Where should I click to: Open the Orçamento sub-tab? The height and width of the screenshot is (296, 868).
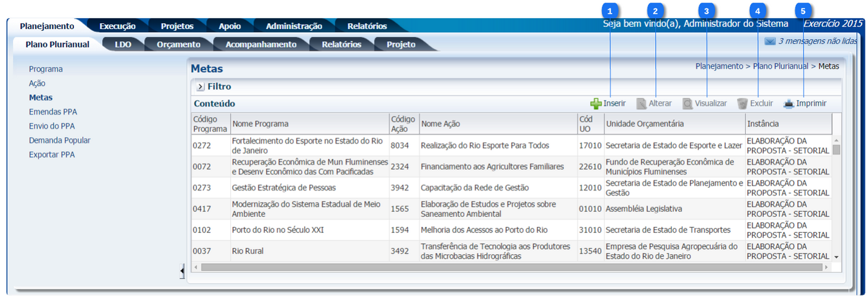pos(178,44)
